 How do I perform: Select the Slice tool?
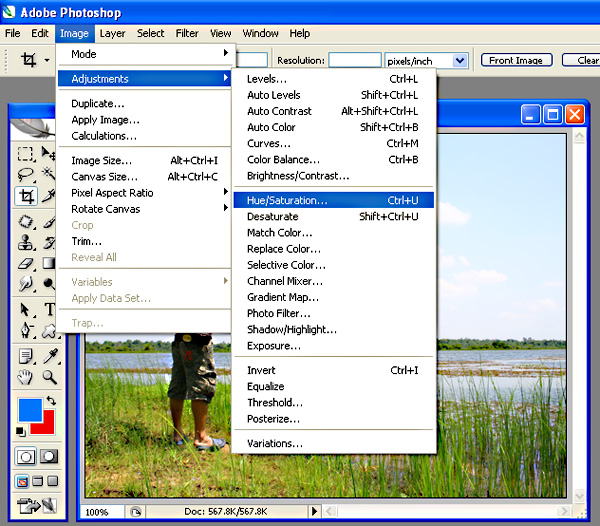pos(48,196)
